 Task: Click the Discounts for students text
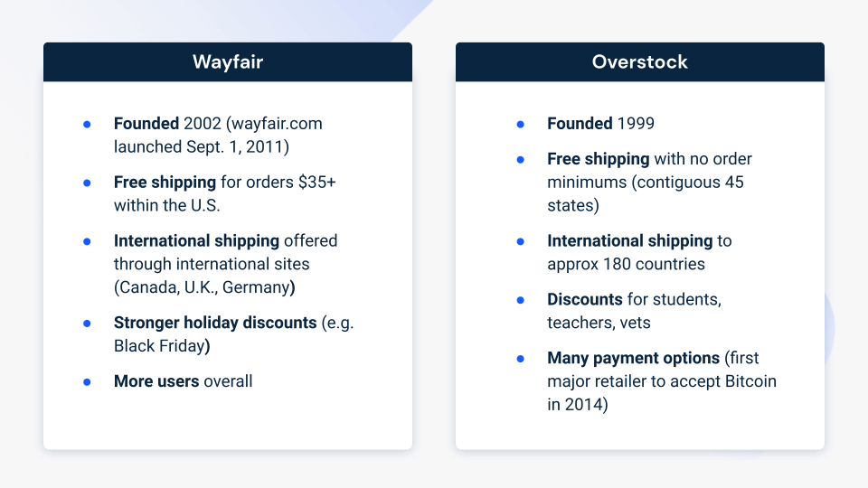[x=635, y=299]
